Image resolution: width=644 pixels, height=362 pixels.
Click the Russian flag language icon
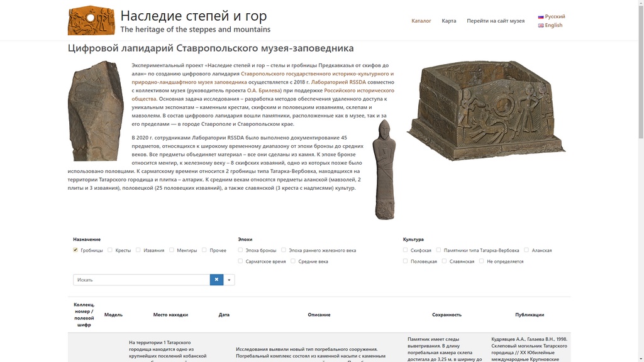click(x=541, y=17)
